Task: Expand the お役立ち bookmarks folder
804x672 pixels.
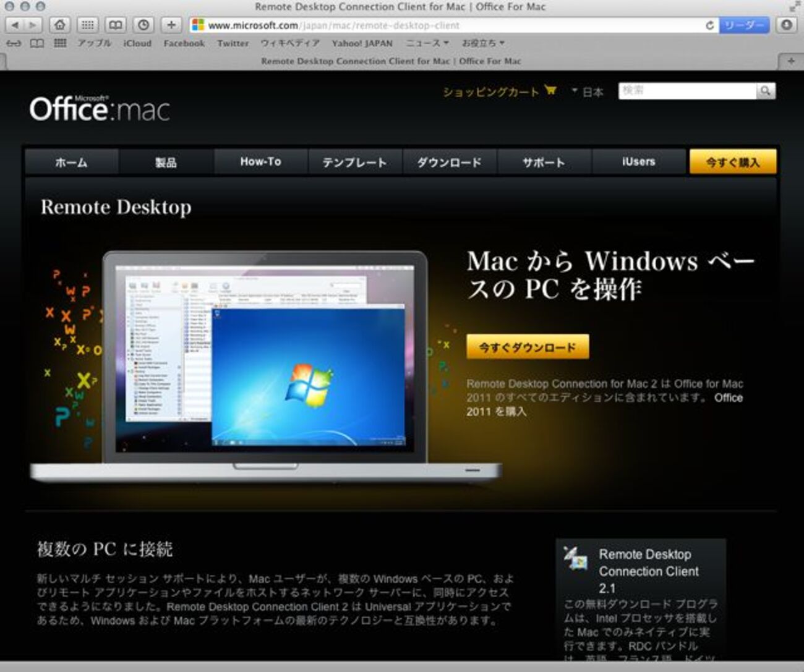Action: [x=483, y=43]
